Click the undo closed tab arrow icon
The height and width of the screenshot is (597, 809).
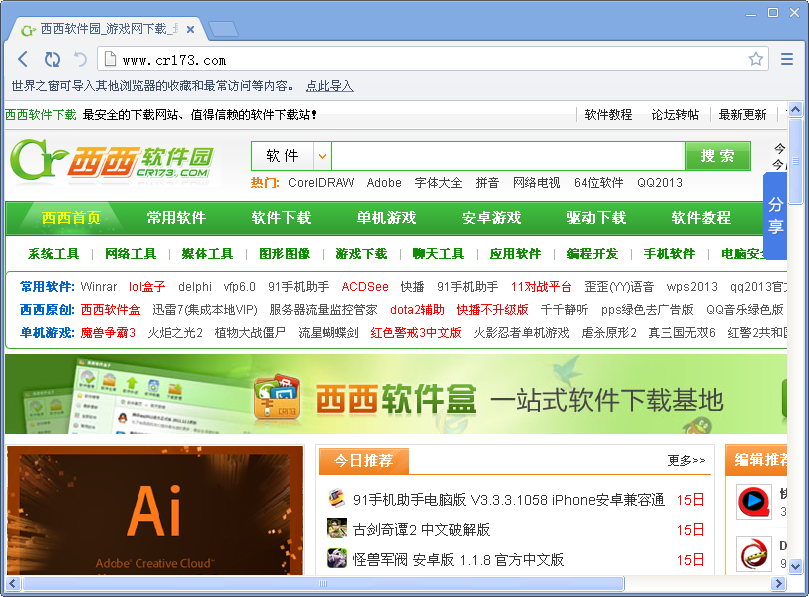pos(80,59)
